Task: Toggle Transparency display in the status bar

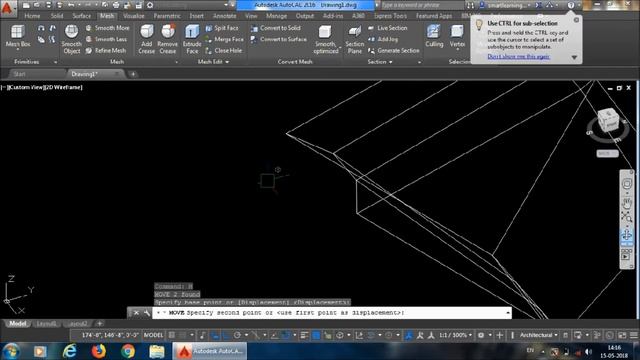Action: coord(316,336)
